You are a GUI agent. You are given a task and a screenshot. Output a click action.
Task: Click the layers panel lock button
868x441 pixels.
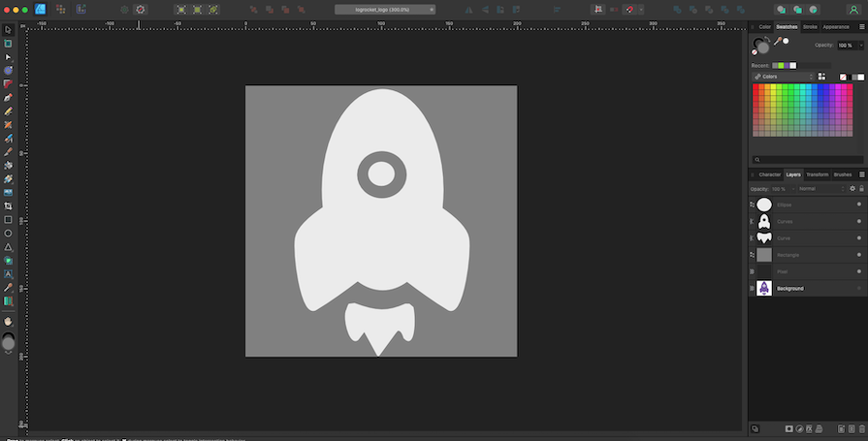pyautogui.click(x=861, y=189)
